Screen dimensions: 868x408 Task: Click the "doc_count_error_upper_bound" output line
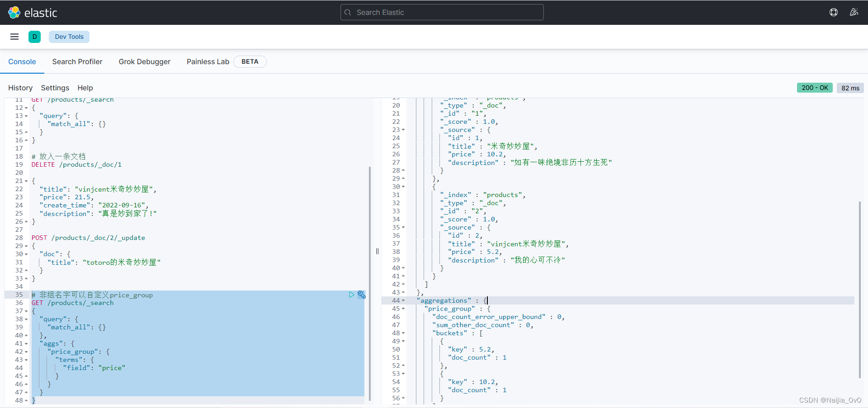pos(498,317)
